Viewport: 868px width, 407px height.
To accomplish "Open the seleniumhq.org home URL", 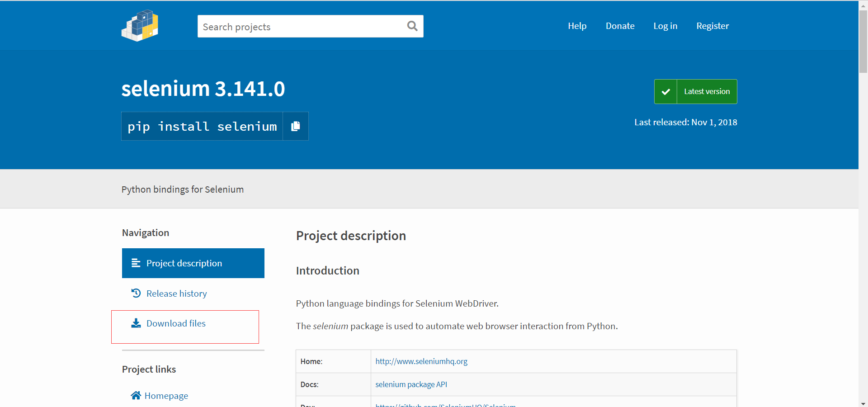I will coord(421,361).
